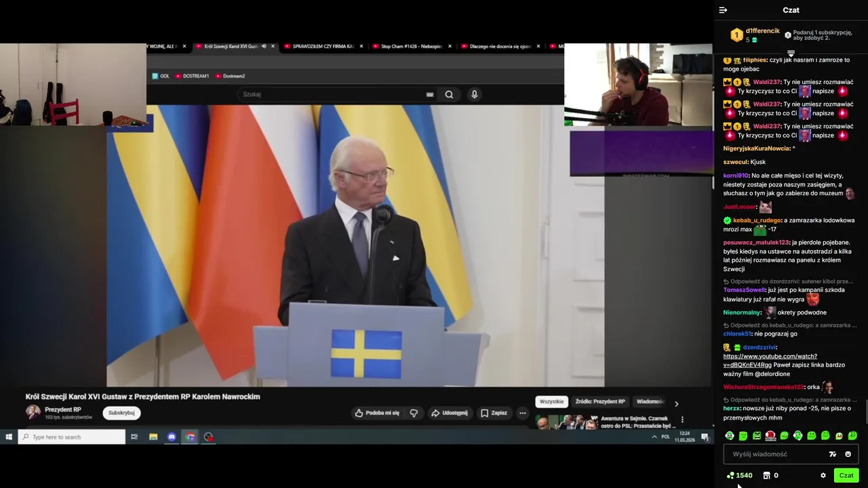Open user NigeryjskaKuraNowcia in chat
868x488 pixels.
click(756, 148)
